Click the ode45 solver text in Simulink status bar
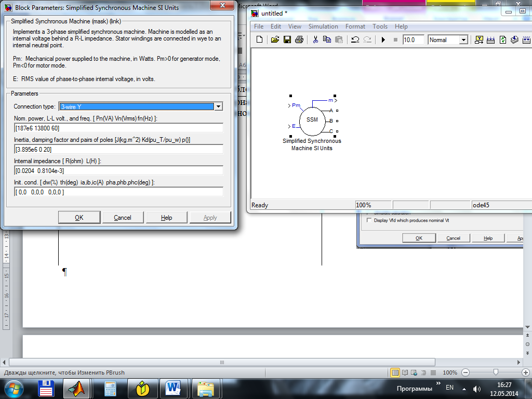 pos(481,205)
